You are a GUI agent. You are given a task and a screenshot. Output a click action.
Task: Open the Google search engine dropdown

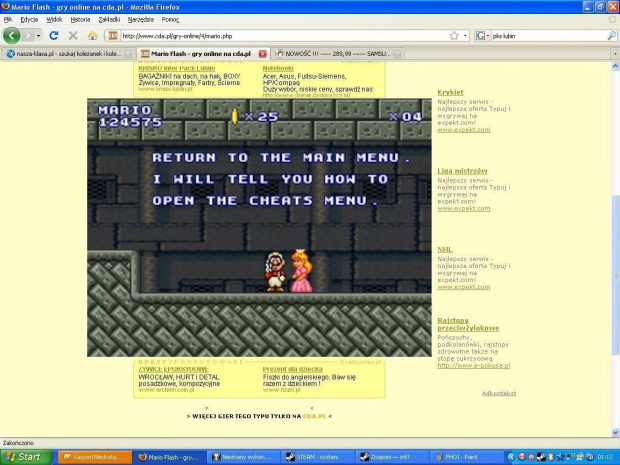tap(483, 36)
